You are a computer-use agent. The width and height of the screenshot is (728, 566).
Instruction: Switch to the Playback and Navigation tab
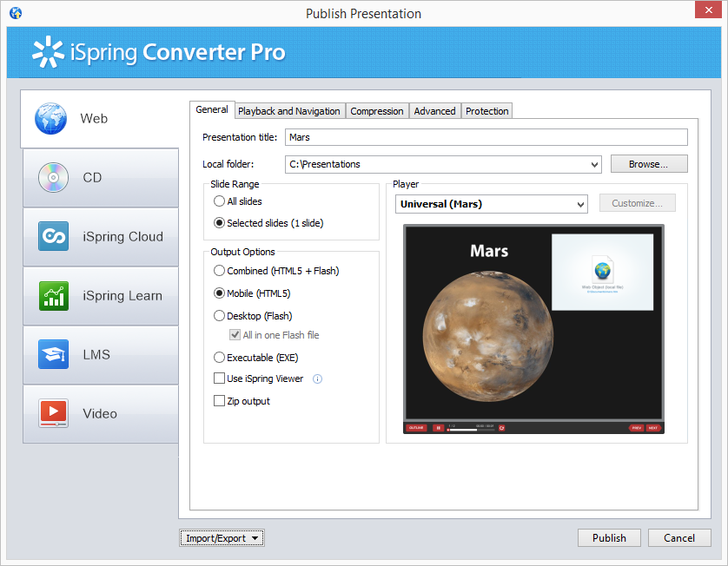tap(288, 110)
